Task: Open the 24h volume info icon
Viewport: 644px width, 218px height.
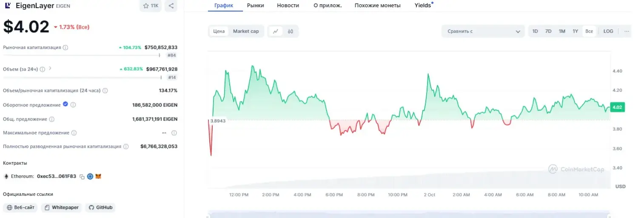Action: 43,69
